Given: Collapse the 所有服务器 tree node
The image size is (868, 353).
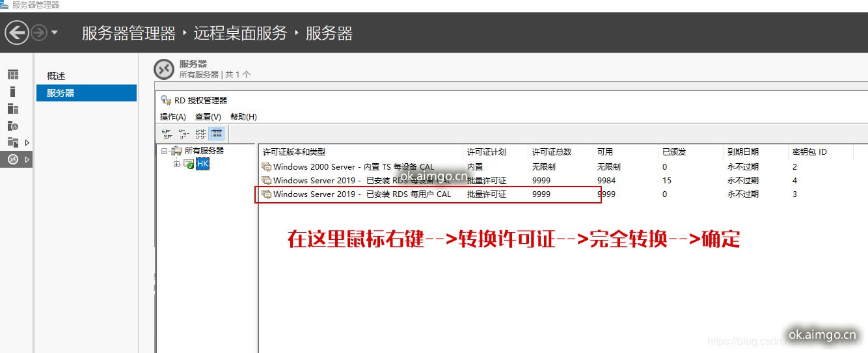Looking at the screenshot, I should click(x=165, y=151).
